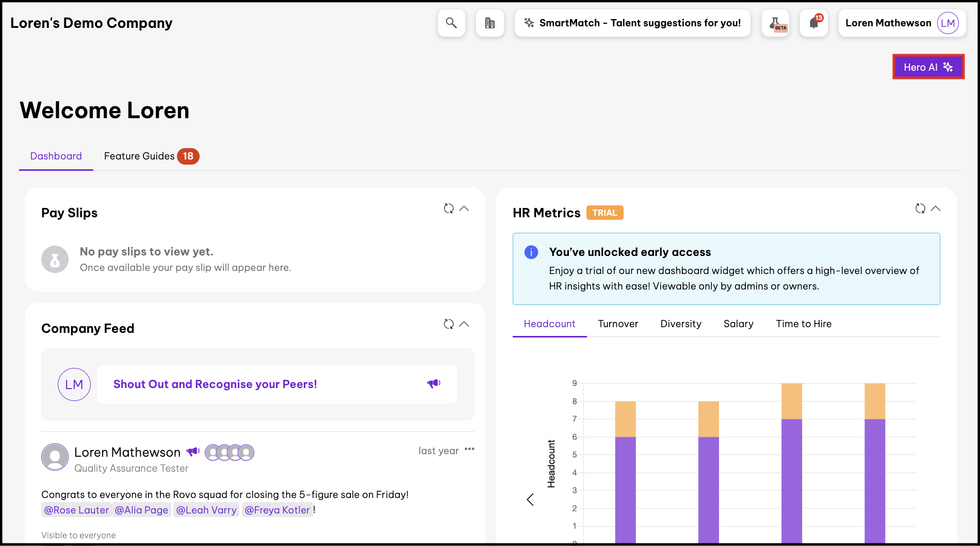Refresh the Company Feed widget
Screen dimensions: 980x546
coord(449,324)
